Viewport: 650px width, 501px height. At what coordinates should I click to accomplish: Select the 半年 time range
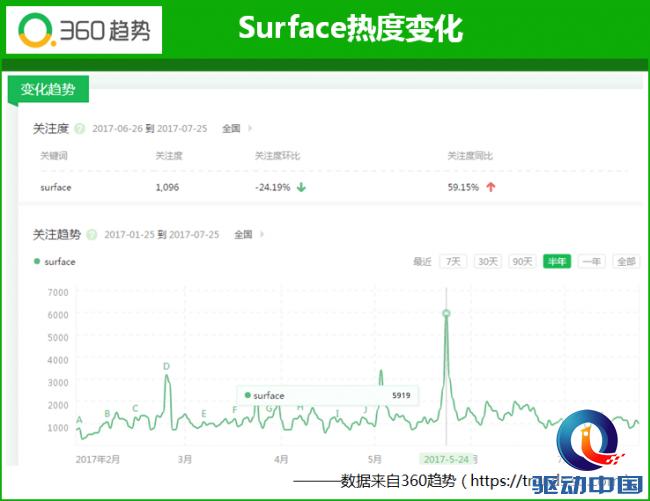557,261
